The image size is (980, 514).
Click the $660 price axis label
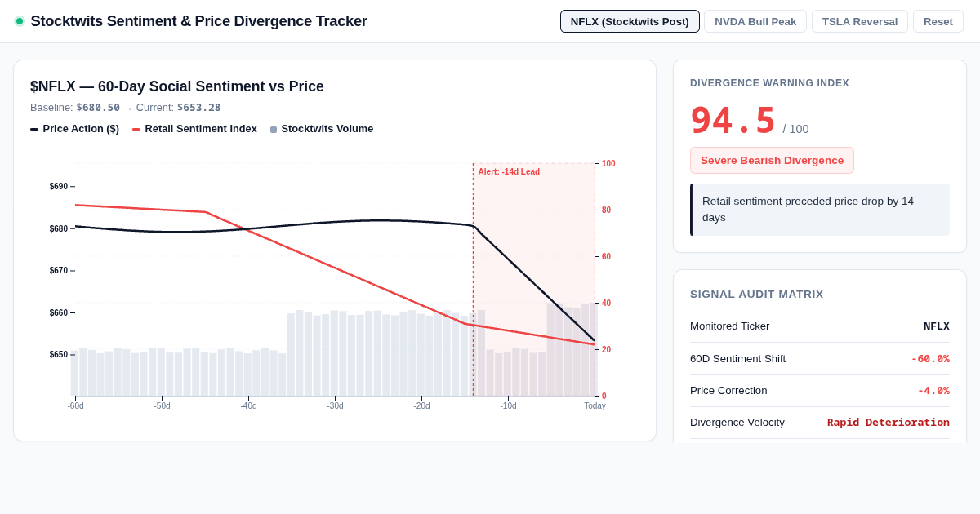pyautogui.click(x=59, y=312)
